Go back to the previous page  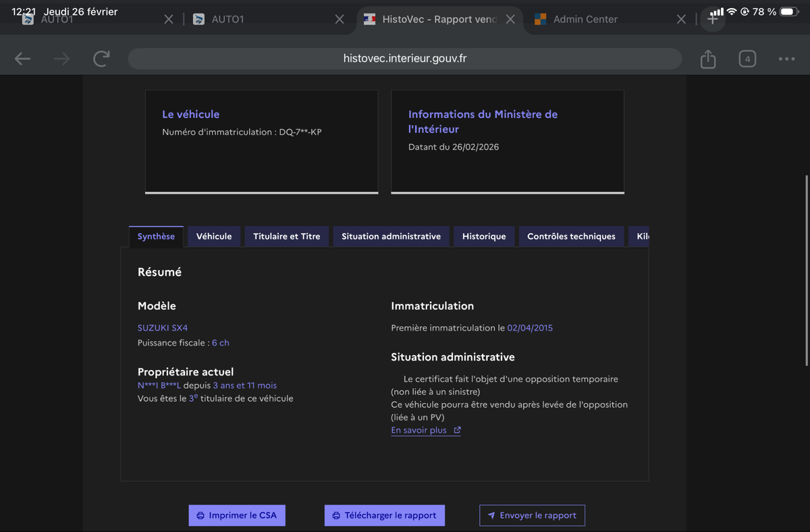point(23,59)
